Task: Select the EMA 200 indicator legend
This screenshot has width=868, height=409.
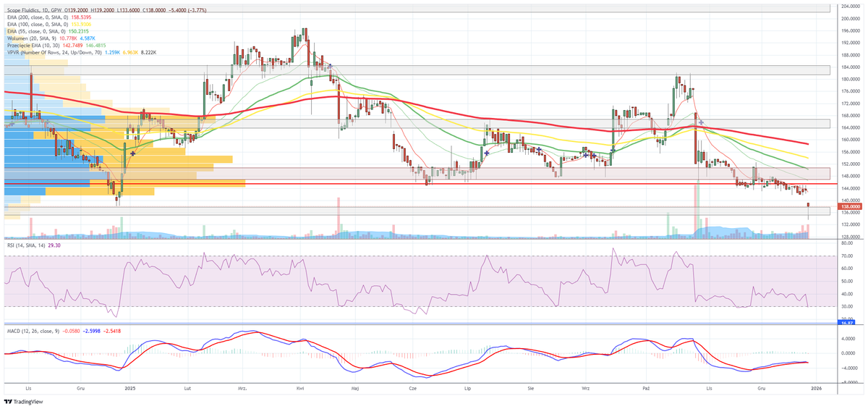Action: click(x=36, y=17)
